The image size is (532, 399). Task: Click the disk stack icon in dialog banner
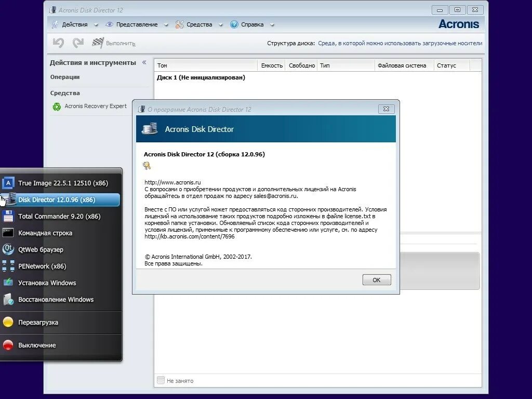pyautogui.click(x=150, y=129)
